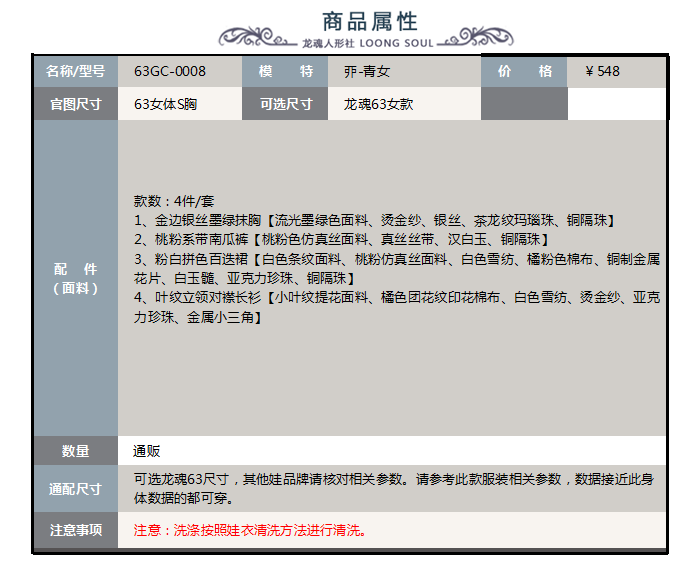Select the 官图尺寸 label cell
This screenshot has height=571, width=700.
(75, 104)
